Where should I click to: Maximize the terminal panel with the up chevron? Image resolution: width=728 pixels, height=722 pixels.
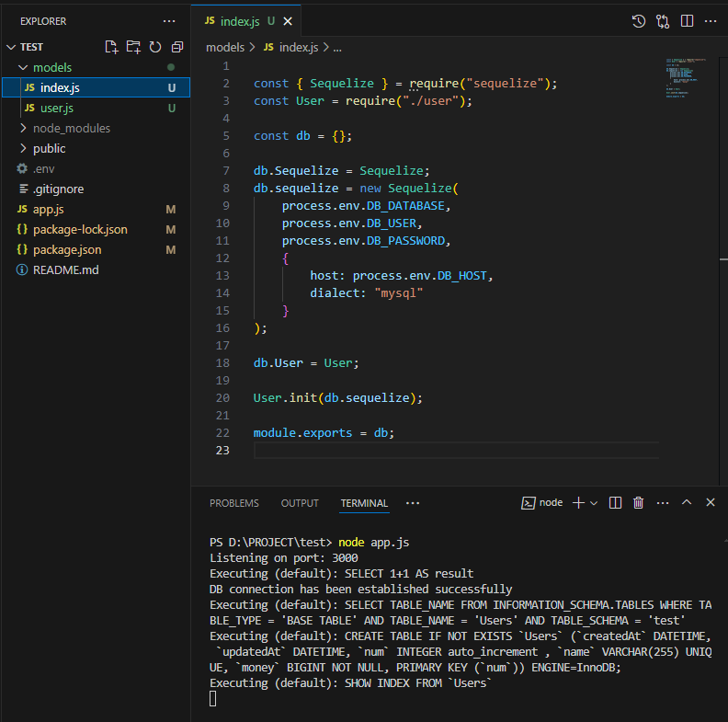(x=687, y=503)
